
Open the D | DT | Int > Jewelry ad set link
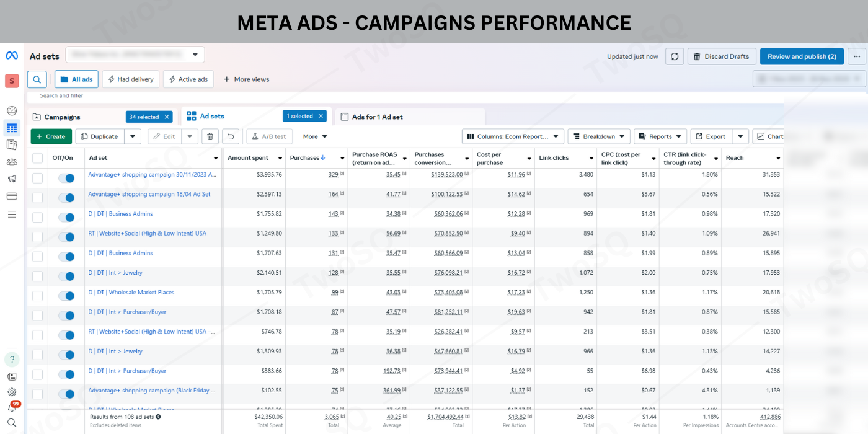click(115, 273)
